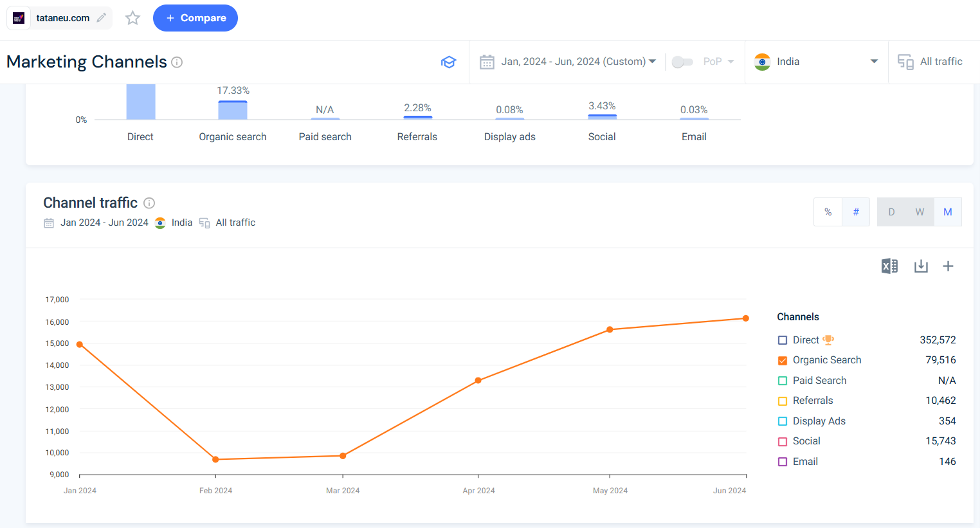Click the All traffic devices icon in header

(905, 62)
